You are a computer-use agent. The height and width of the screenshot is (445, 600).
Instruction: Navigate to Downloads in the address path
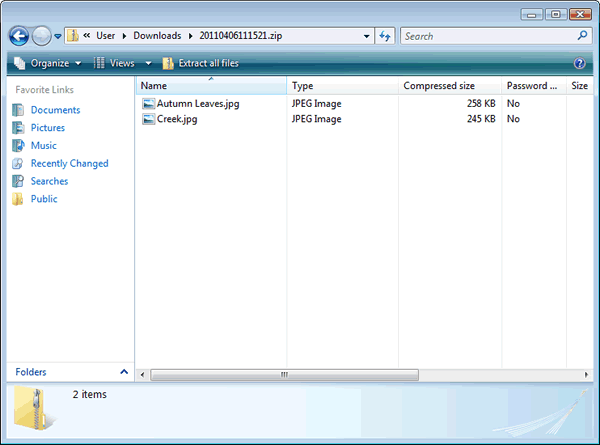[x=157, y=36]
